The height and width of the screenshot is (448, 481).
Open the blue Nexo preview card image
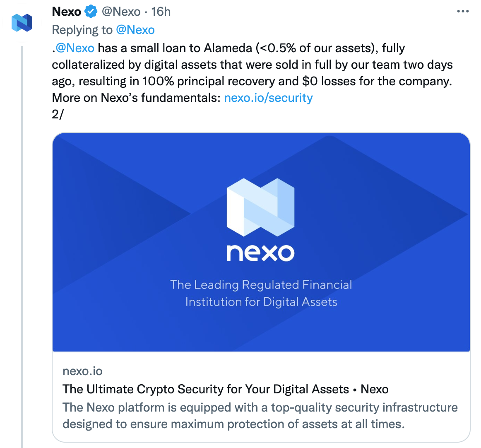261,242
